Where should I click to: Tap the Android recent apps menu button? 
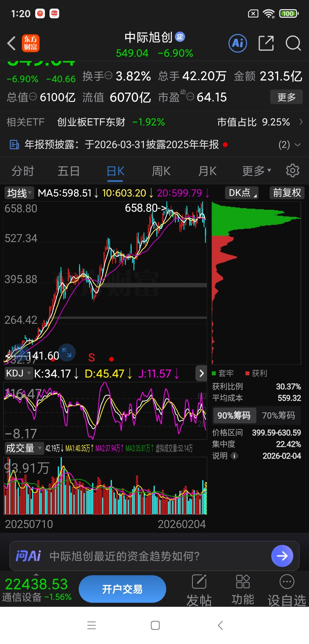click(x=92, y=625)
